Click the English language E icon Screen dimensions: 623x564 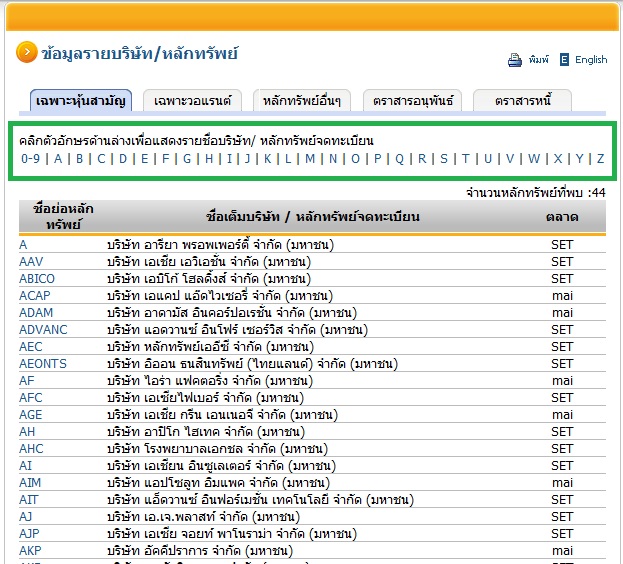(564, 60)
